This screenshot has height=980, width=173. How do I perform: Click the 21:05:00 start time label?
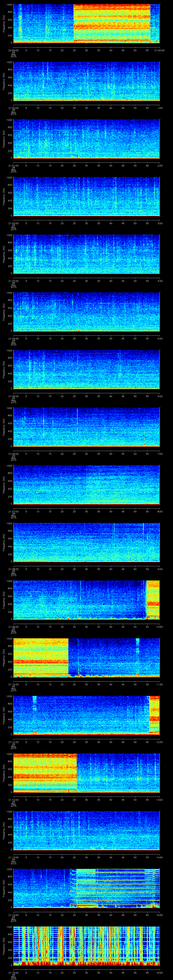[13, 396]
